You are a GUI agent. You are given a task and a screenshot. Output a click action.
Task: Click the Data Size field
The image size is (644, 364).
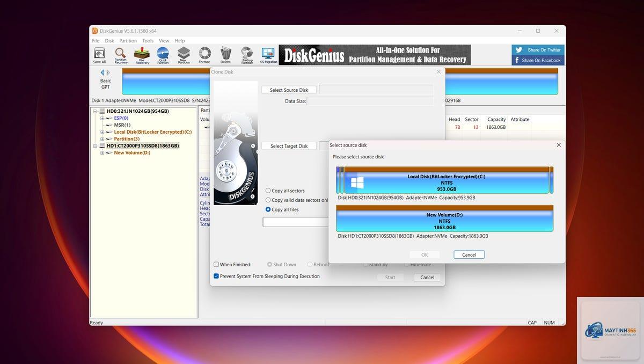[370, 101]
